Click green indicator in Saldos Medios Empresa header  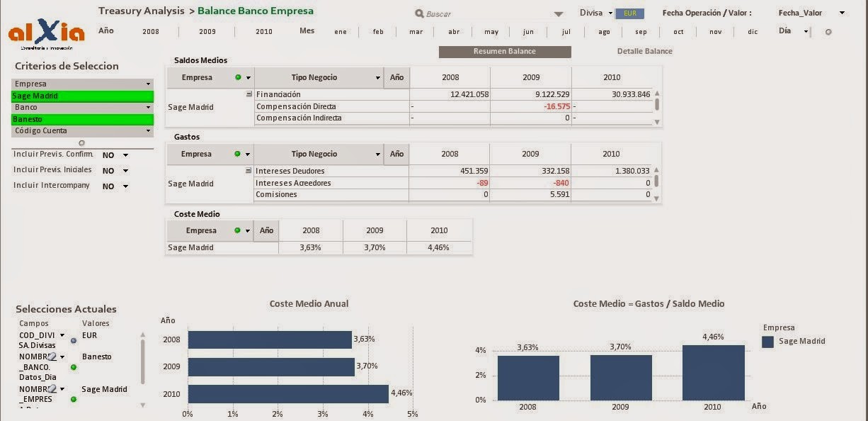pyautogui.click(x=238, y=77)
